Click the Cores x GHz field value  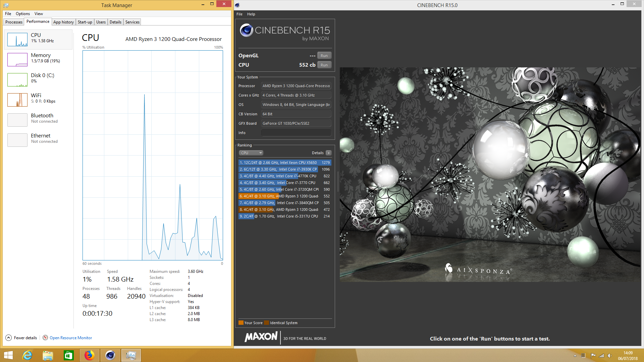(x=296, y=95)
